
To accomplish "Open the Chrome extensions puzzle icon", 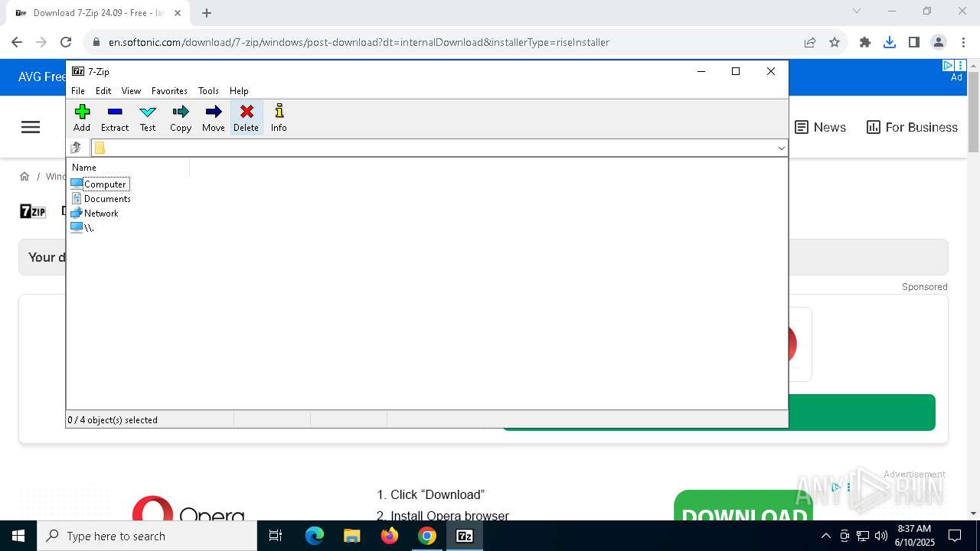I will 865,42.
